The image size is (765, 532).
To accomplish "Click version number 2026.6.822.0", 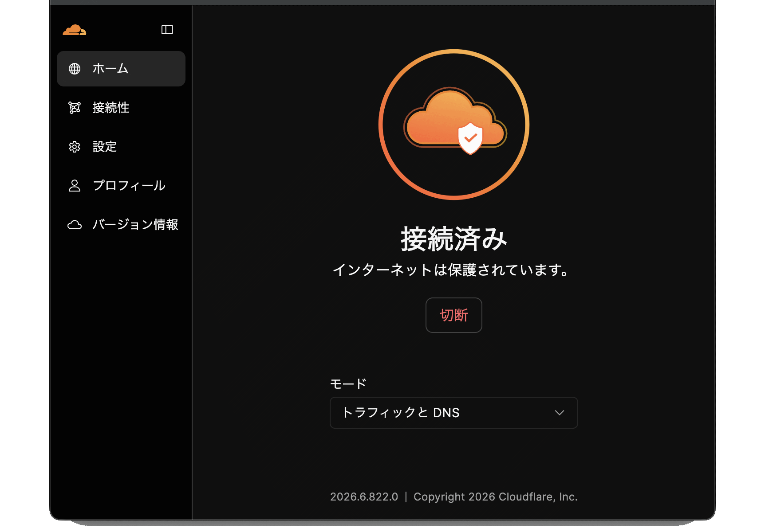I will coord(364,497).
